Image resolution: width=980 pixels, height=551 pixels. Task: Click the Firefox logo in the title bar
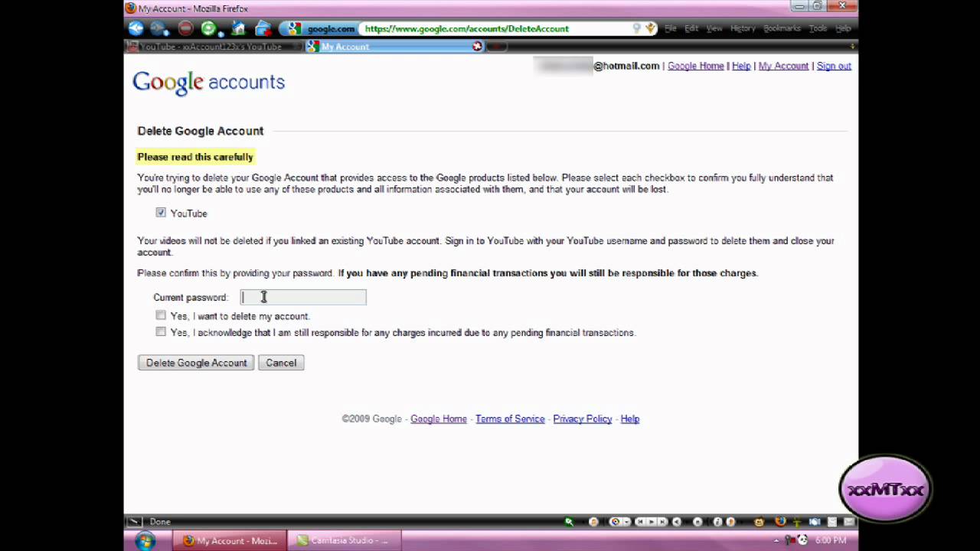pos(131,8)
